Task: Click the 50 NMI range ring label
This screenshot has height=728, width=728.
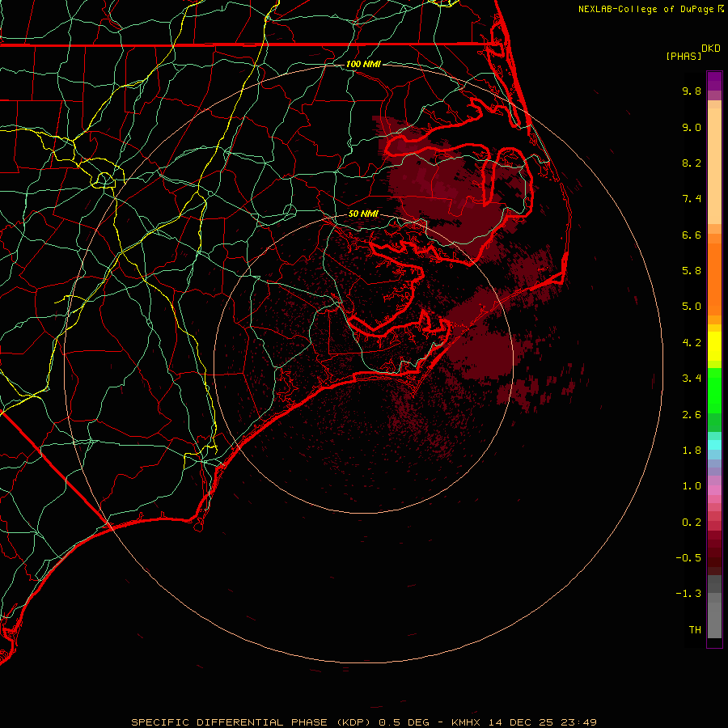Action: coord(363,214)
